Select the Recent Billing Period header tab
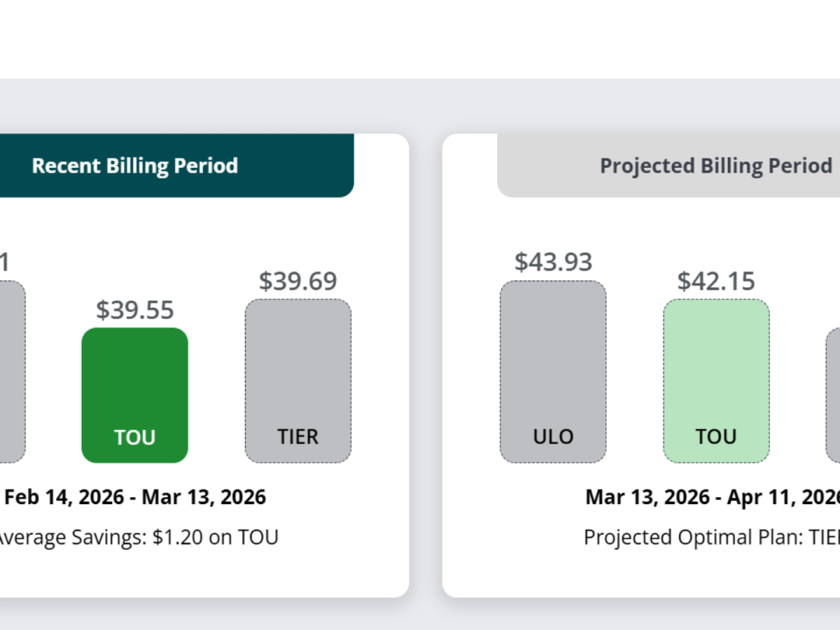The image size is (840, 630). click(x=134, y=166)
